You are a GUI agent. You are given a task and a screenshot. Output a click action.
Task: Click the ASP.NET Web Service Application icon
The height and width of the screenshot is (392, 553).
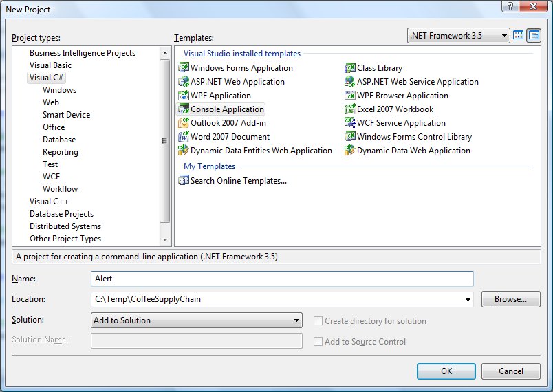click(x=350, y=81)
